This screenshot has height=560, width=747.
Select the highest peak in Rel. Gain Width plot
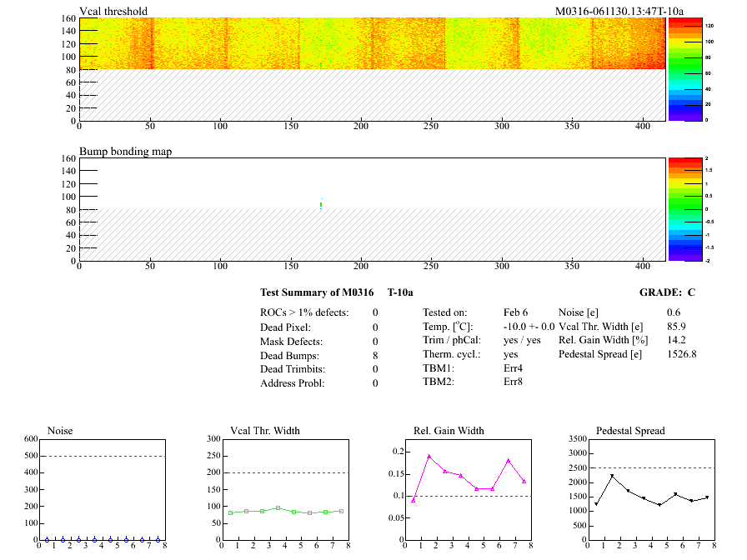coord(429,457)
